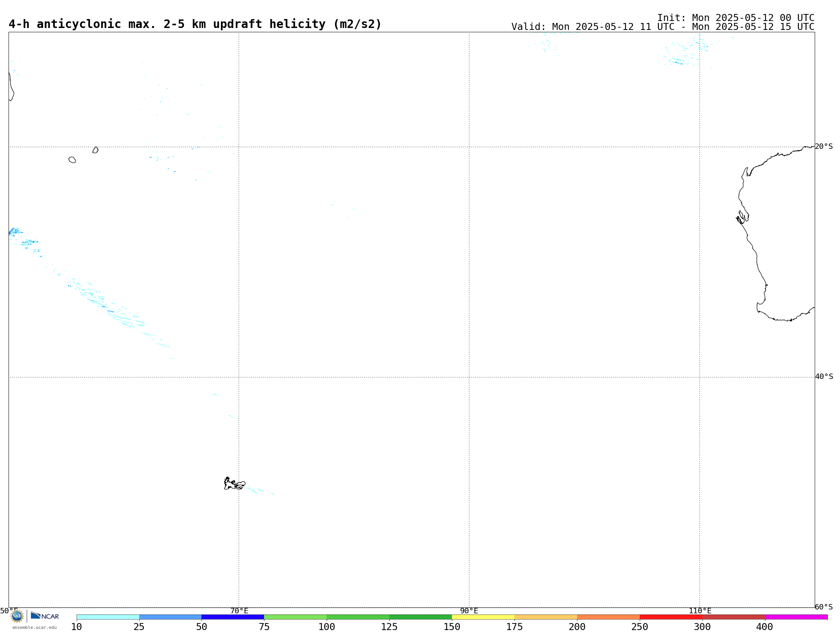This screenshot has height=632, width=840.
Task: Click the dark red 300-400 color segment
Action: (734, 617)
